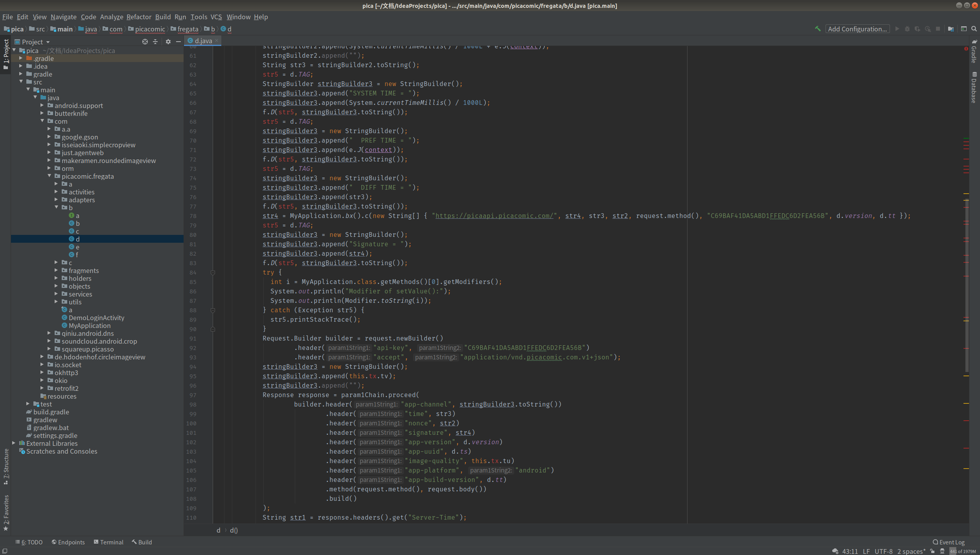Viewport: 980px width, 555px height.
Task: Click the locate-current-file target icon in Project panel
Action: [145, 42]
